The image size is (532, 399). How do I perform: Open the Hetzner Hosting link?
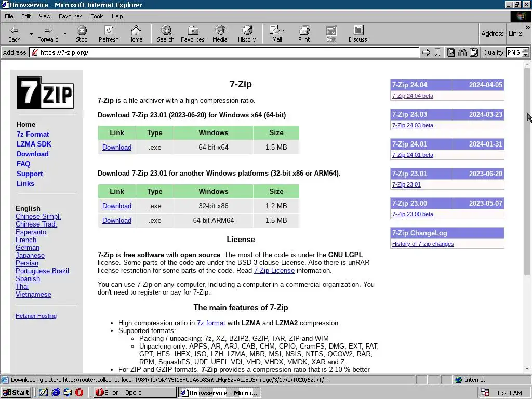tap(36, 316)
